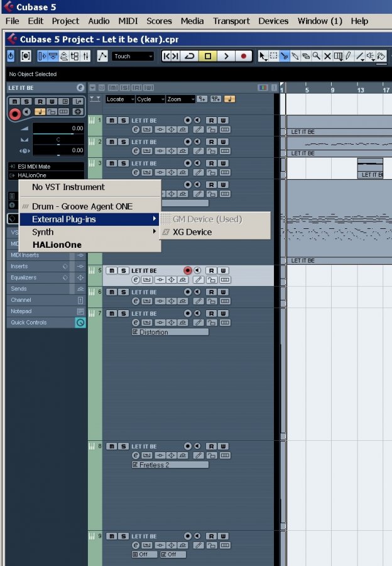
Task: Open the Zoom dropdown
Action: tap(180, 99)
